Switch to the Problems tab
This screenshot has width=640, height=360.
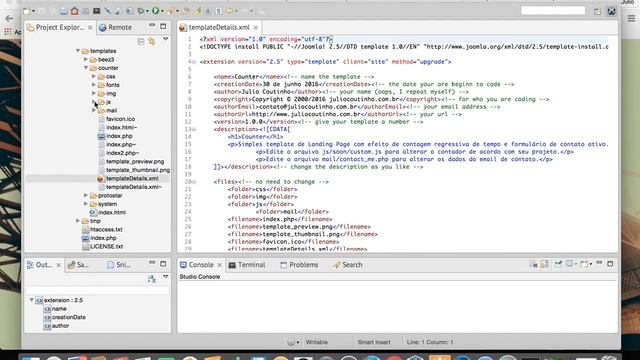(x=299, y=265)
